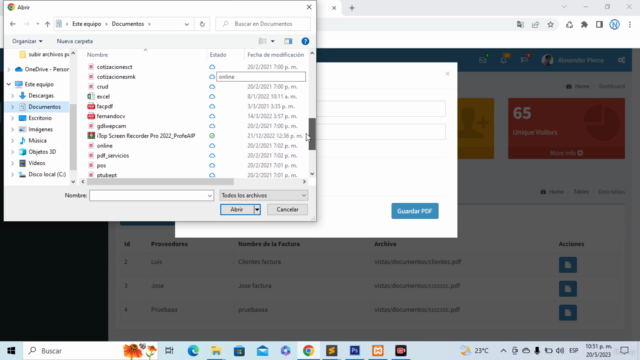This screenshot has width=640, height=360.
Task: Open document action icon for Pruebaaa row
Action: pos(568,313)
